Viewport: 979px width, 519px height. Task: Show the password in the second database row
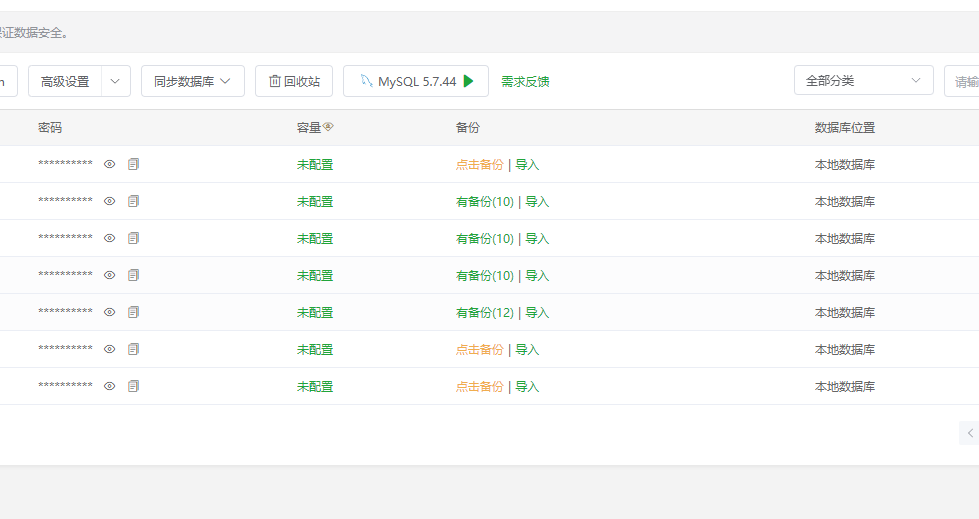tap(109, 201)
